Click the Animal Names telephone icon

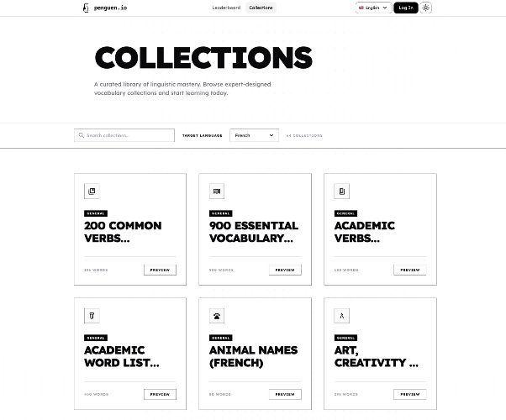(x=217, y=316)
